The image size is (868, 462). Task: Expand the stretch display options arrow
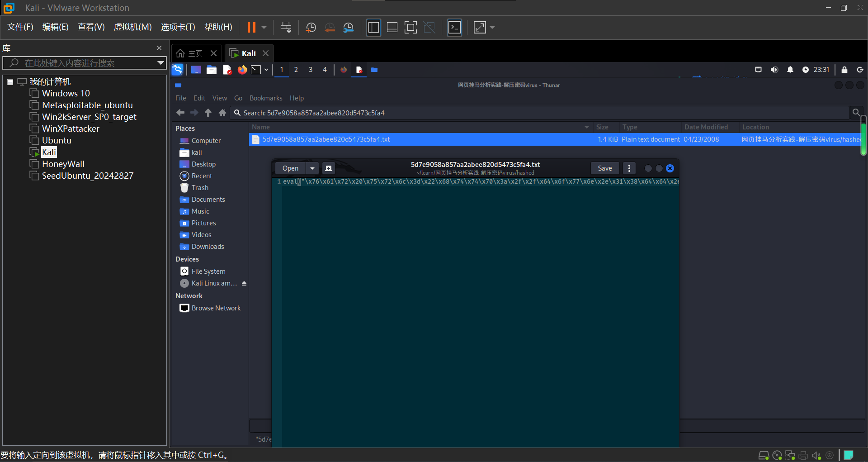point(492,28)
